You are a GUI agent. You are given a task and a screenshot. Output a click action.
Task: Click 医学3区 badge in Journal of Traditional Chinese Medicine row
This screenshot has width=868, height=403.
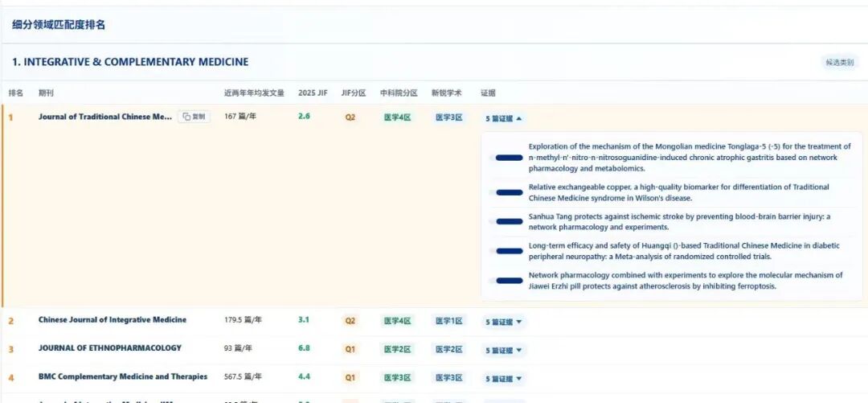[x=449, y=117]
